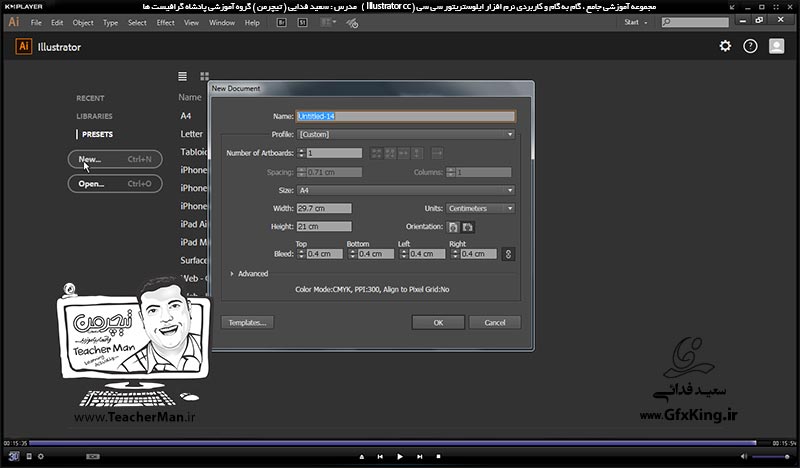This screenshot has width=800, height=468.
Task: Select Grid by Column artboard layout
Action: [x=390, y=153]
